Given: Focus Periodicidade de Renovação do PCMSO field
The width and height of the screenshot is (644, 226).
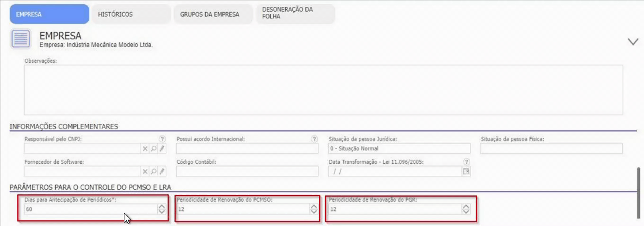Looking at the screenshot, I should pyautogui.click(x=243, y=209).
